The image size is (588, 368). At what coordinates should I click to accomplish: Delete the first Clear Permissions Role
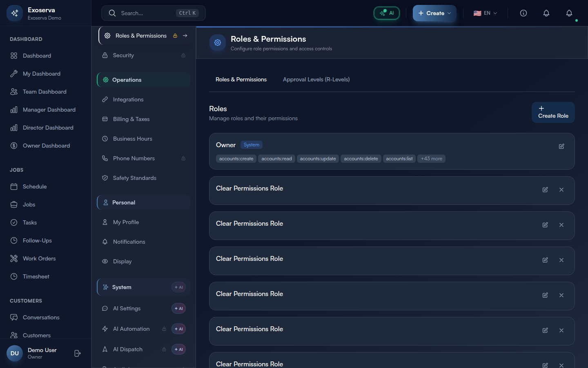(x=561, y=190)
